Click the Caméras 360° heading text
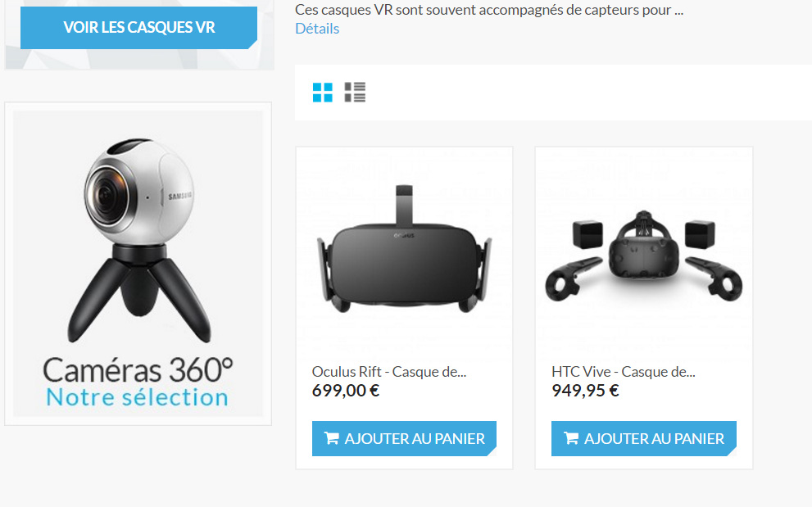The image size is (812, 507). (x=138, y=369)
